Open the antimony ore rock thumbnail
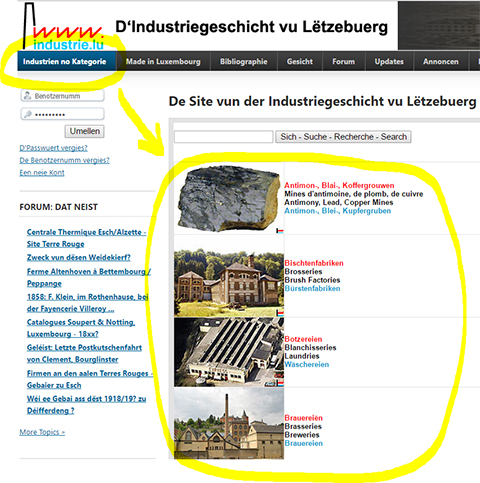 [x=229, y=199]
